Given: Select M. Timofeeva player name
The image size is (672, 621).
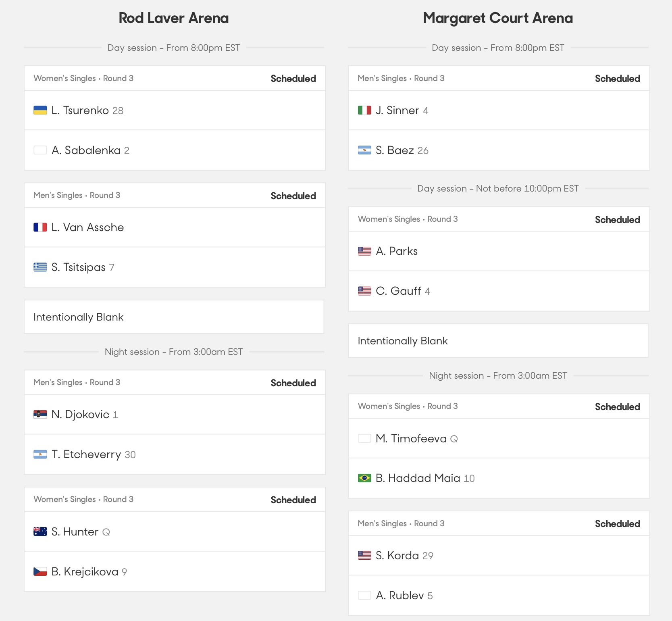Looking at the screenshot, I should coord(411,438).
